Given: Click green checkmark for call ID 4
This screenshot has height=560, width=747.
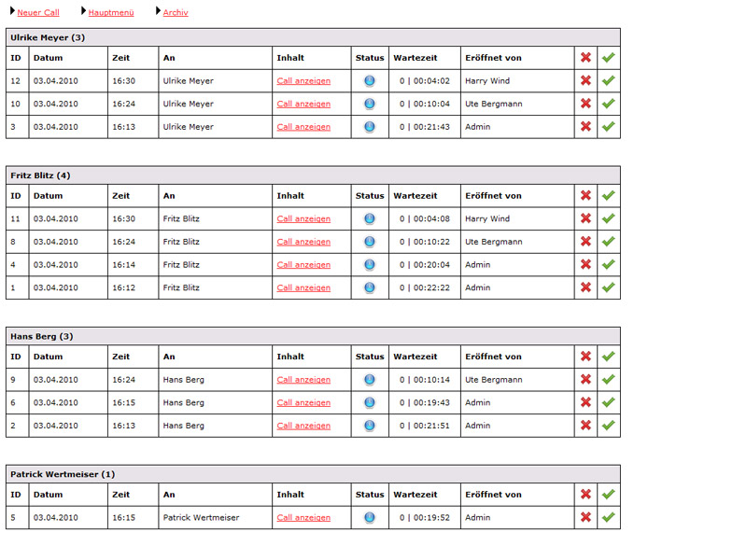Looking at the screenshot, I should click(609, 264).
